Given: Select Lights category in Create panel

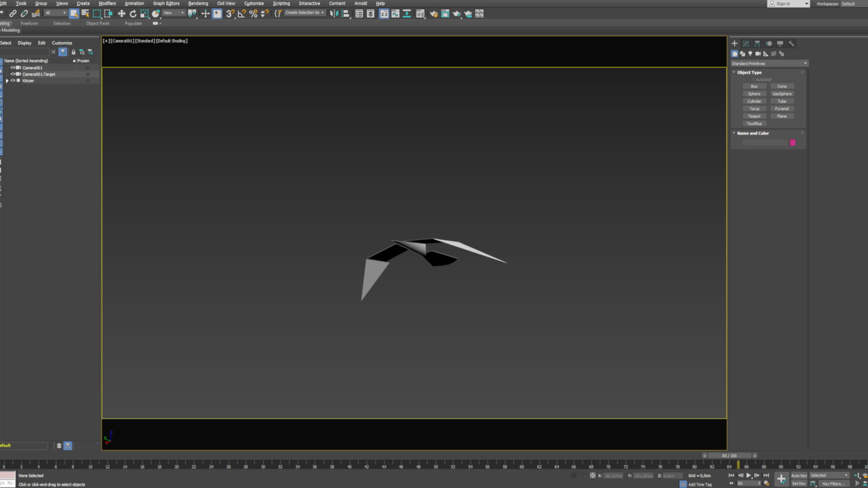Looking at the screenshot, I should coord(750,53).
